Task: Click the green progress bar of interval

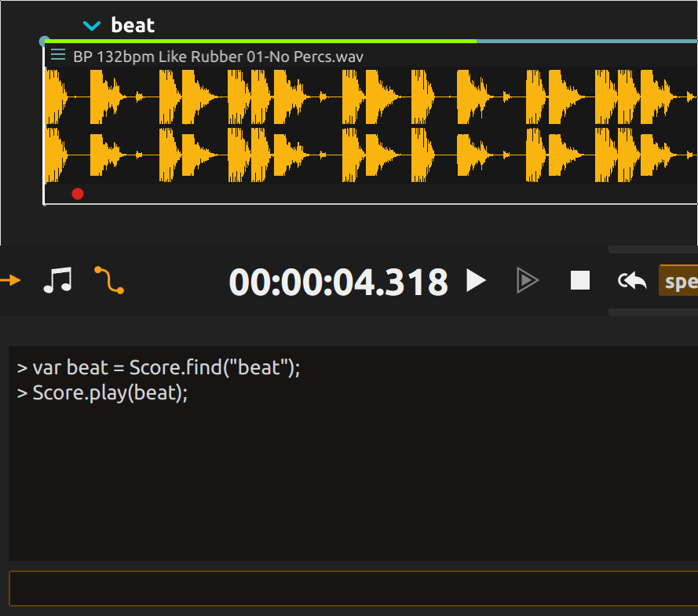Action: click(x=261, y=41)
